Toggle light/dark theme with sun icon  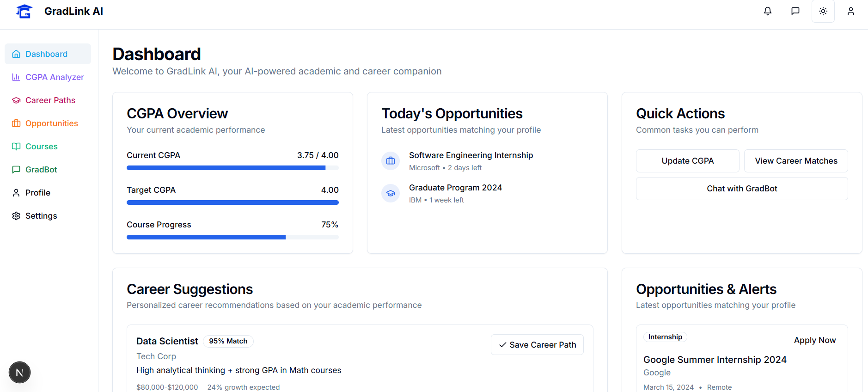pos(823,11)
